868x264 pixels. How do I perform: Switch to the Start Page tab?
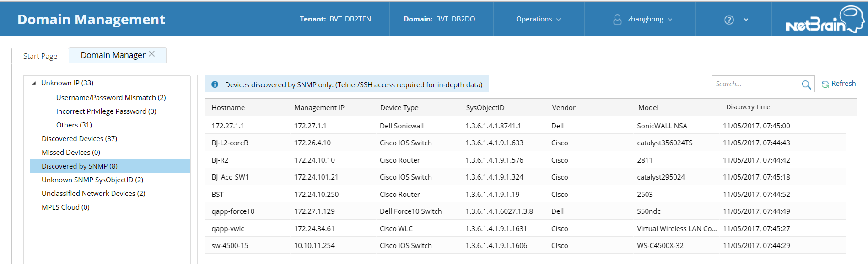(x=40, y=56)
